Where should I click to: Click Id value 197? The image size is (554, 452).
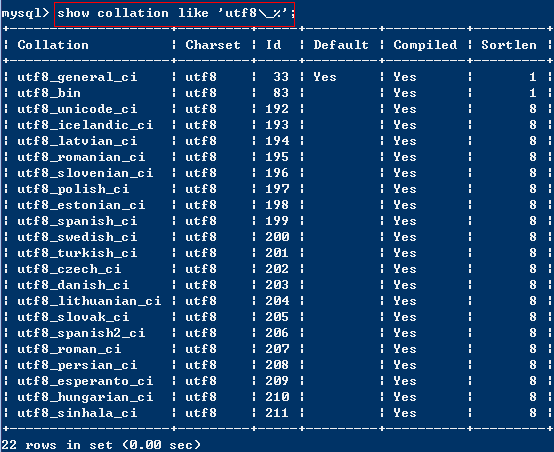click(x=277, y=189)
